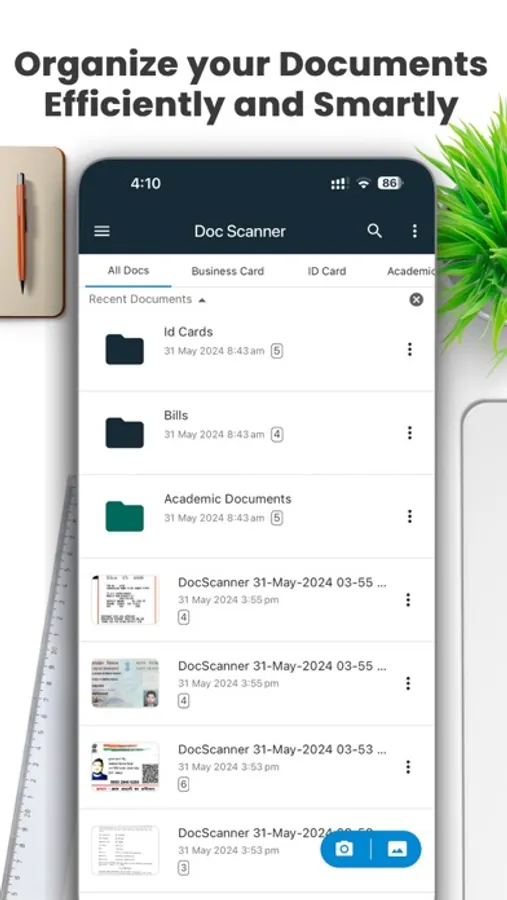The height and width of the screenshot is (900, 507).
Task: Click the 6 pages badge of the 03-53 document
Action: (x=183, y=784)
